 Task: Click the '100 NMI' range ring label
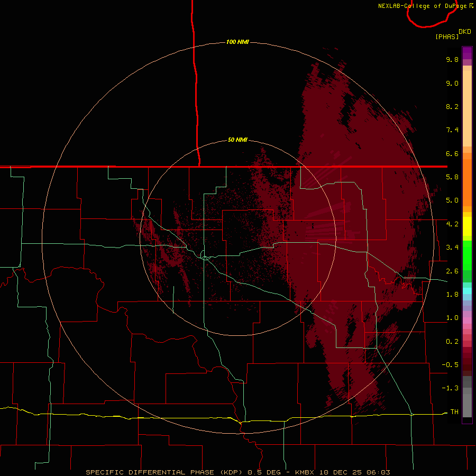pyautogui.click(x=237, y=42)
